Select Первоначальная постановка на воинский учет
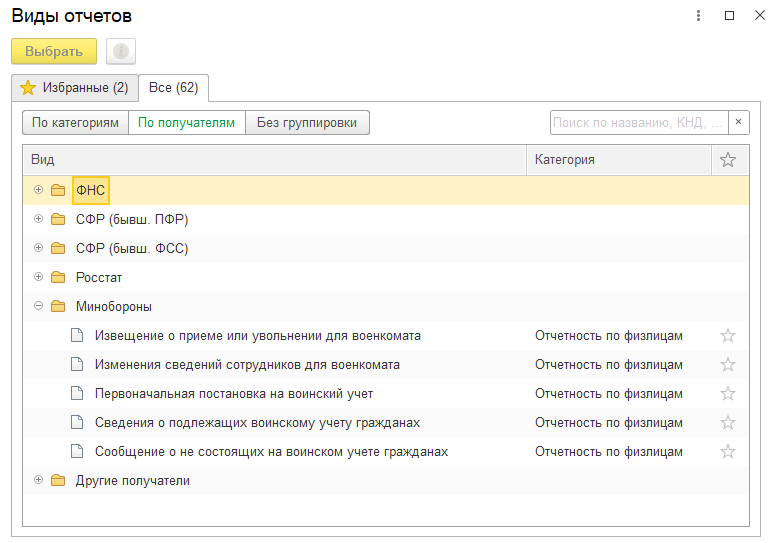 pyautogui.click(x=234, y=394)
